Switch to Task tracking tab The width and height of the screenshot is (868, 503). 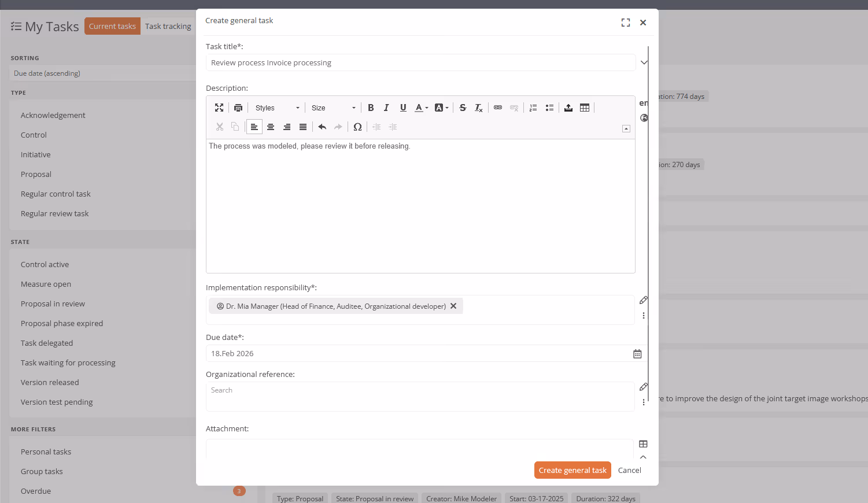168,26
